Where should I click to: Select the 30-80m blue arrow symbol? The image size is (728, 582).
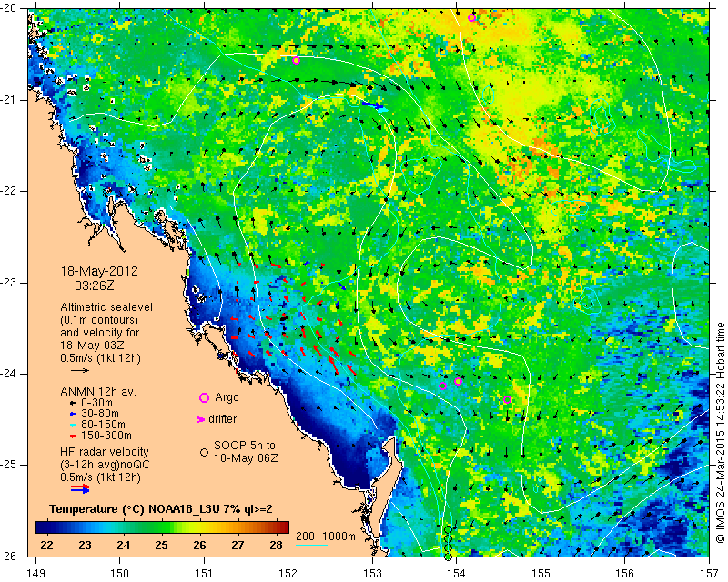73,414
